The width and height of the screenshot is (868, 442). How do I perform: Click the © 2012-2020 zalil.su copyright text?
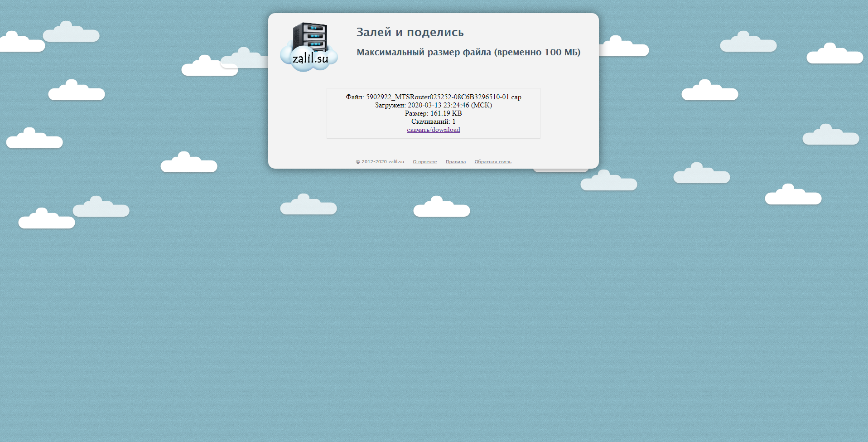(380, 162)
